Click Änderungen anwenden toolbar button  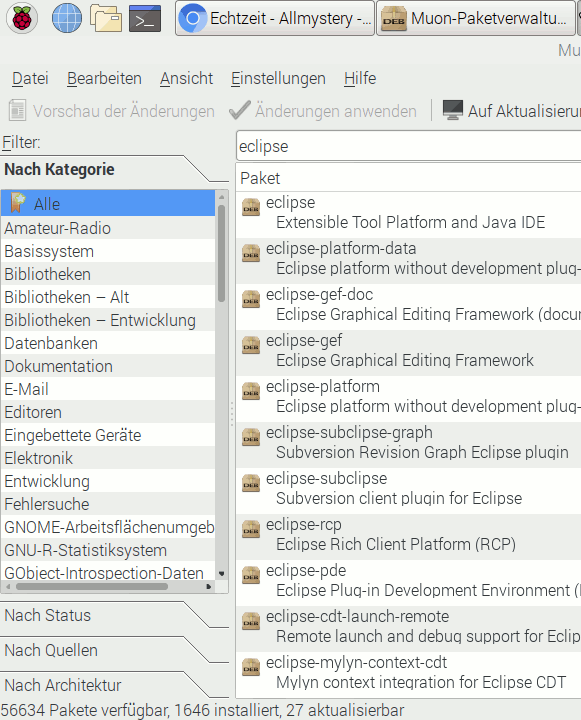tap(323, 111)
